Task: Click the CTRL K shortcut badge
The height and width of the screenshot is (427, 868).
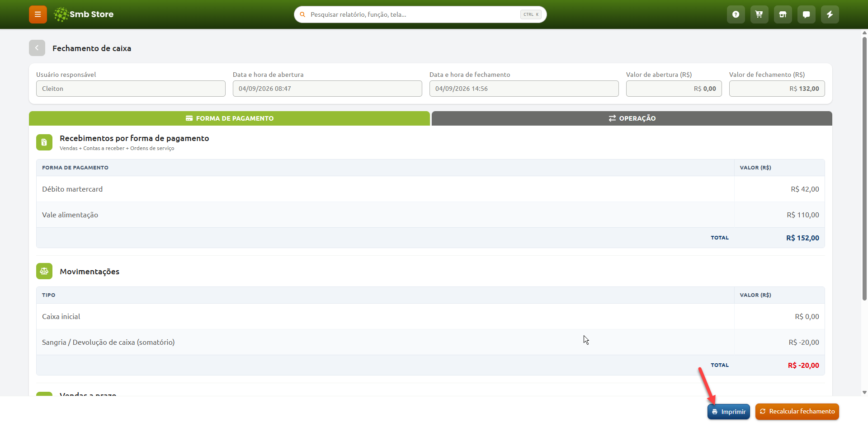Action: tap(531, 14)
